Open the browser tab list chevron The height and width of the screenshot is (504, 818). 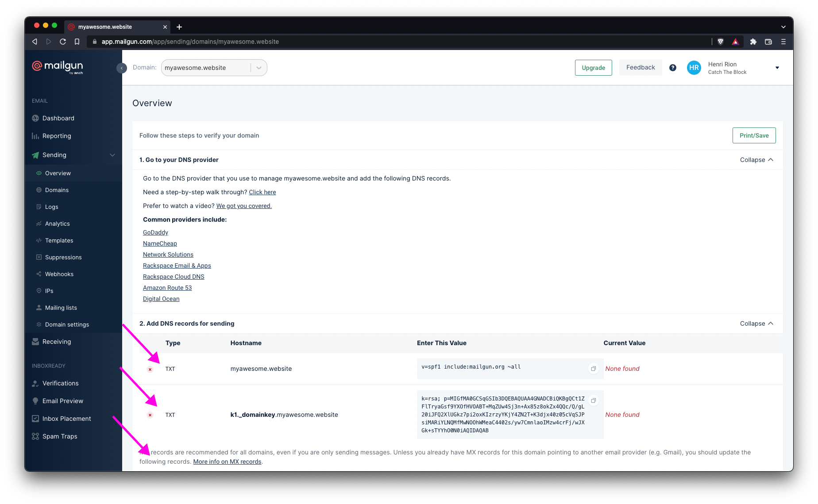pos(783,27)
